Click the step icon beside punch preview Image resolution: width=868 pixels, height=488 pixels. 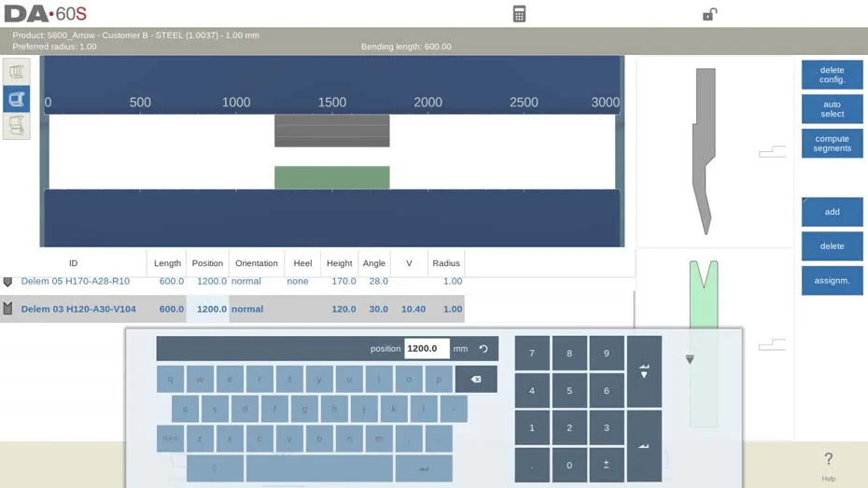click(772, 151)
